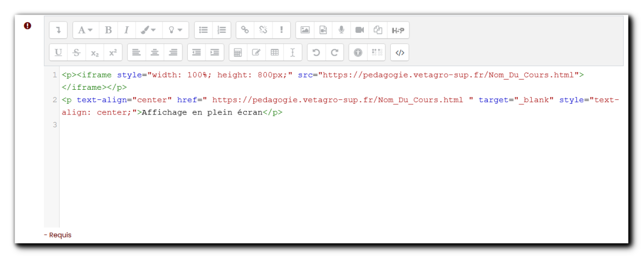Center align the text
The image size is (644, 259).
(x=155, y=52)
